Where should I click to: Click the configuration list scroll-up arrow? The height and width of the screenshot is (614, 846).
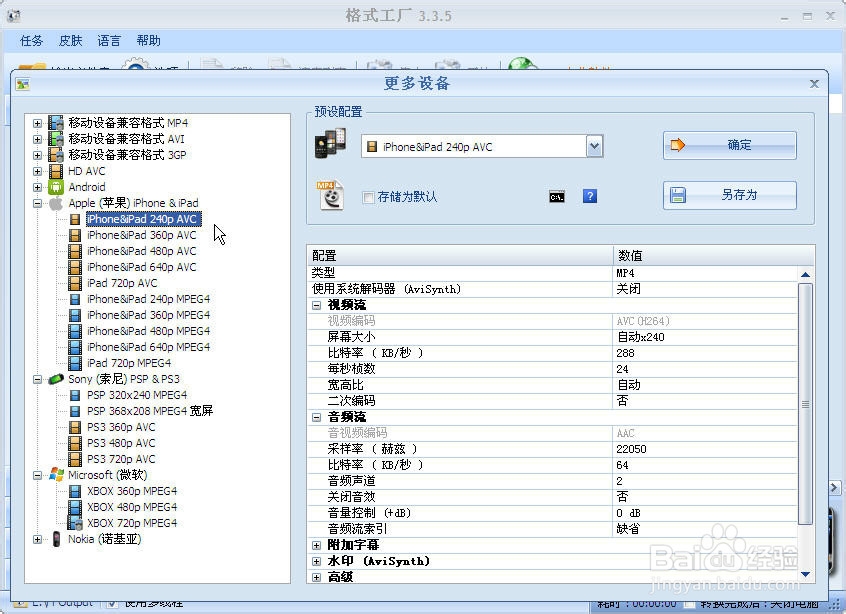pos(806,275)
